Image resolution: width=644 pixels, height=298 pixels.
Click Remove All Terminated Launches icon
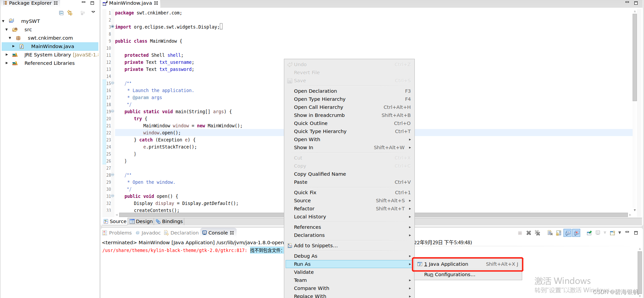click(537, 233)
